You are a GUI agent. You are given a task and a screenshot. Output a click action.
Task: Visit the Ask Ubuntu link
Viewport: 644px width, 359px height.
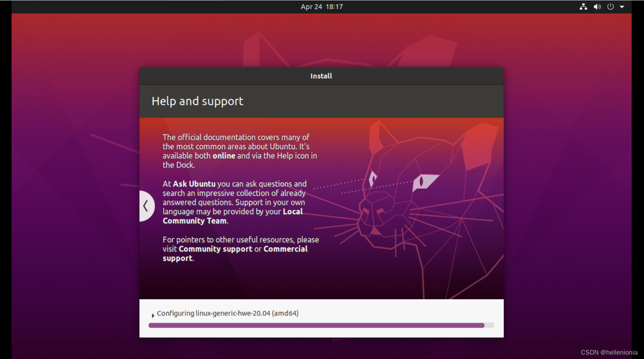[194, 184]
